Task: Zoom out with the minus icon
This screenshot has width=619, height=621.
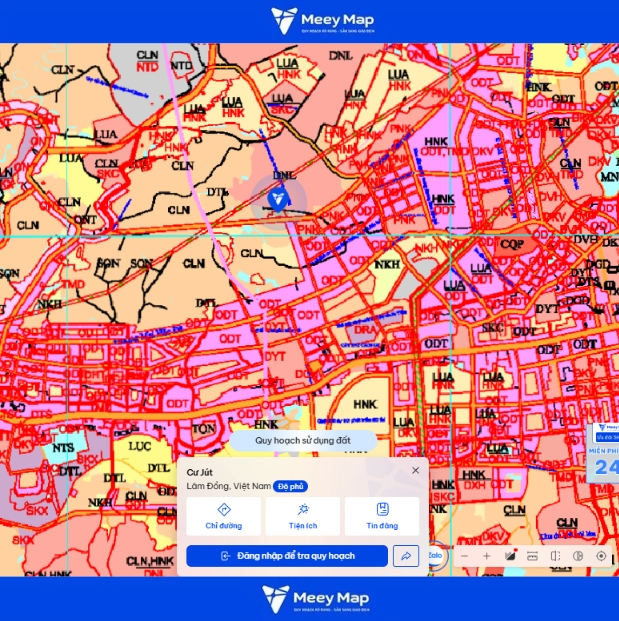Action: [464, 556]
